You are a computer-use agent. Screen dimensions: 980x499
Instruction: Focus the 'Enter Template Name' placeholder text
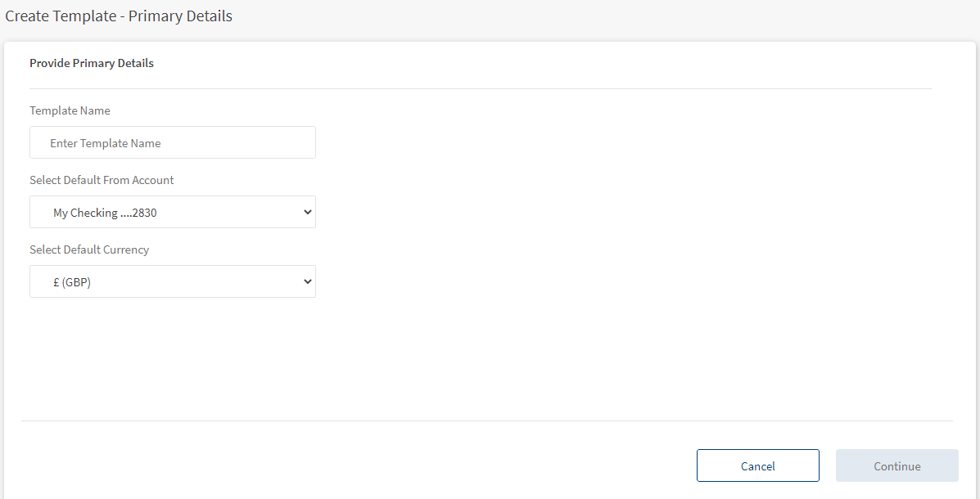(106, 143)
